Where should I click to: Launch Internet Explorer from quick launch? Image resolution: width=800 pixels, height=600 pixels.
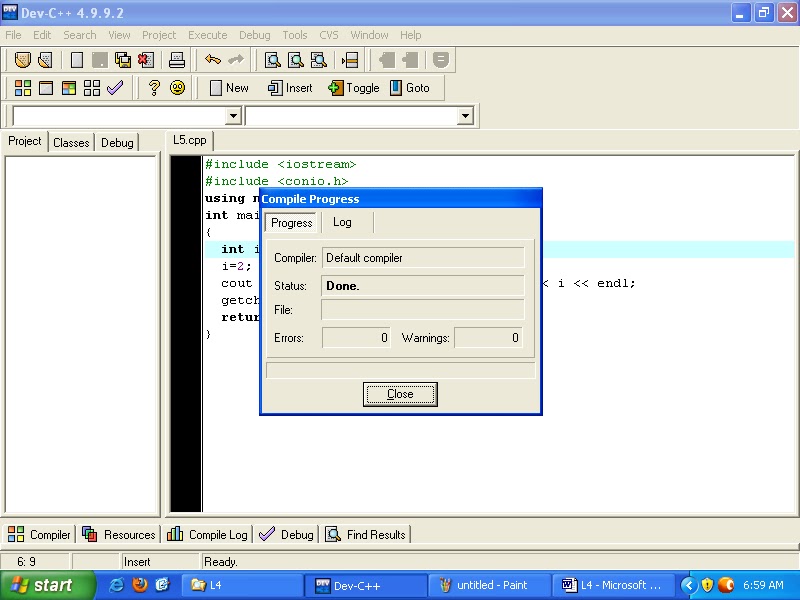117,585
